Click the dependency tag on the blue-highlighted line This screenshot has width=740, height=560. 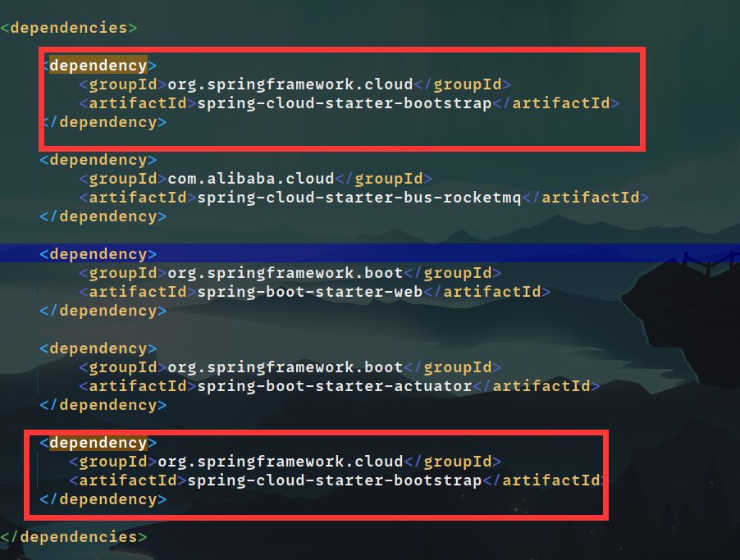point(98,254)
